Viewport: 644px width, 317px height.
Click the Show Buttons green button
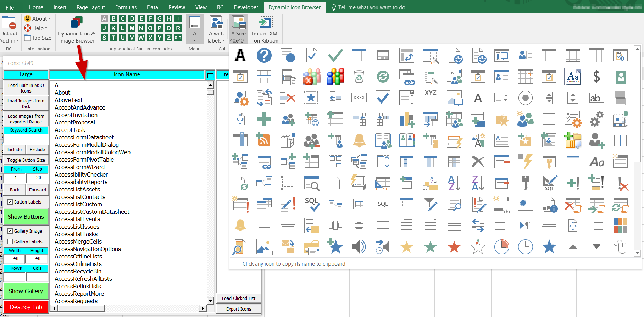click(x=26, y=217)
